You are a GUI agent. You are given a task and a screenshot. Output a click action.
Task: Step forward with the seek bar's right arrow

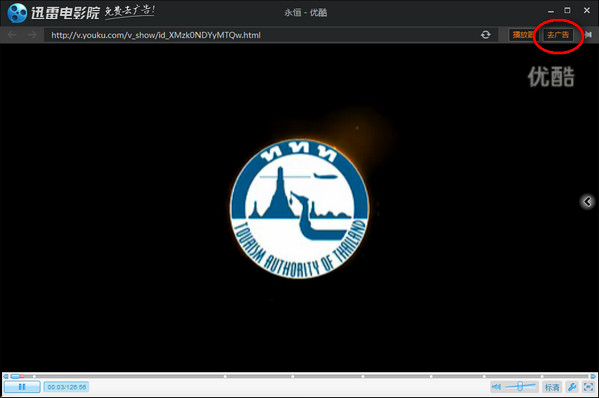pyautogui.click(x=593, y=376)
